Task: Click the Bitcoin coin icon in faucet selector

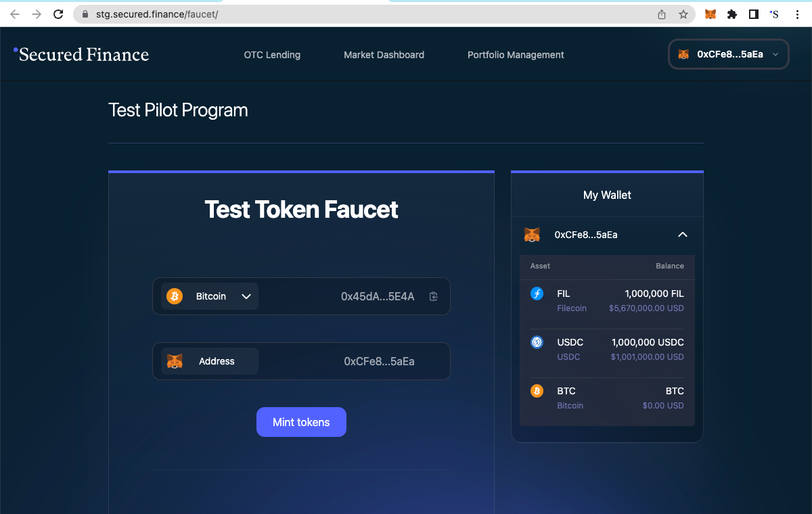Action: point(175,296)
